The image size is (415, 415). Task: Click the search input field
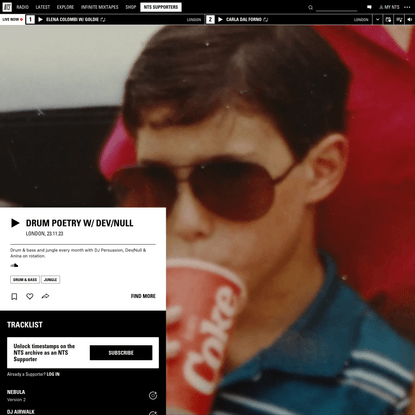coord(336,7)
